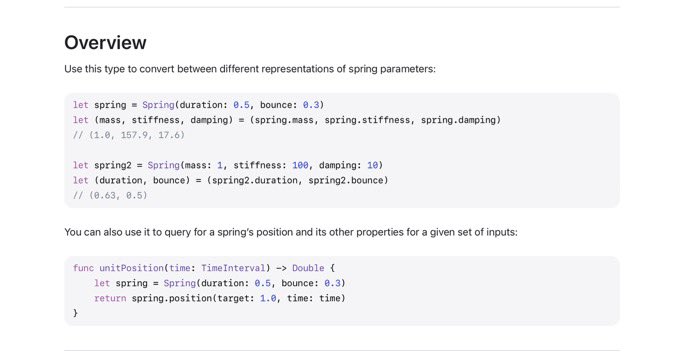Click the Double return type
This screenshot has height=360, width=686.
coord(308,268)
